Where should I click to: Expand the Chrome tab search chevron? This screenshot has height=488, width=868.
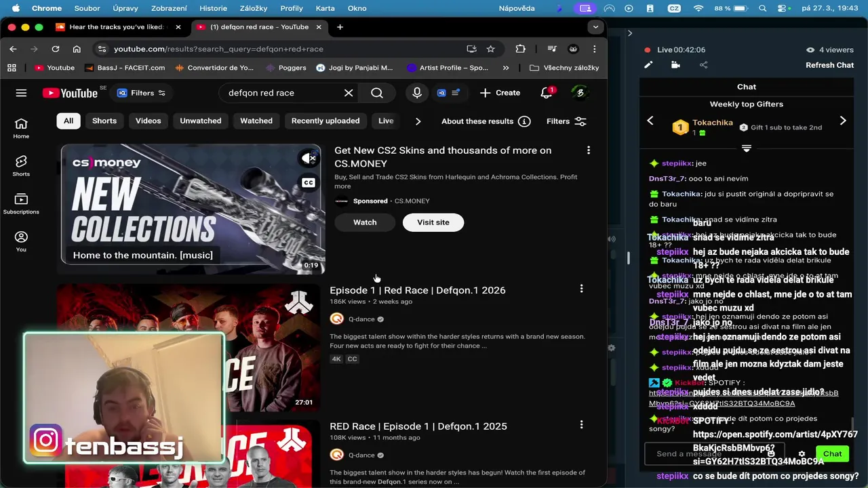click(595, 27)
